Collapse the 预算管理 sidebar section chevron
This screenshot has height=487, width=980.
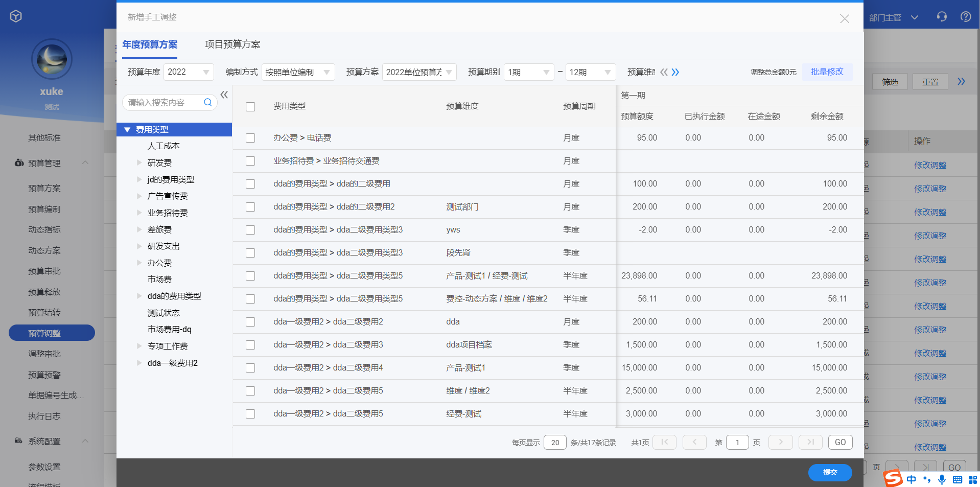coord(85,163)
